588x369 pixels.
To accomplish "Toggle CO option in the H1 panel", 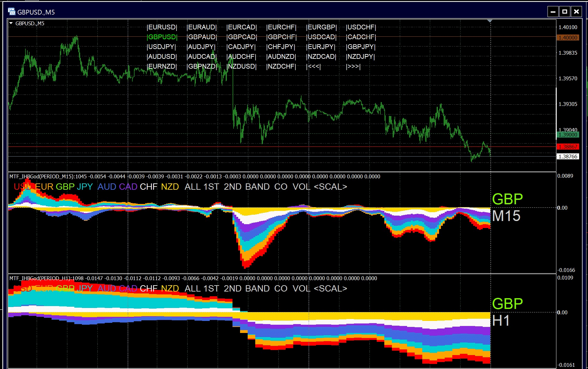I will (x=281, y=289).
